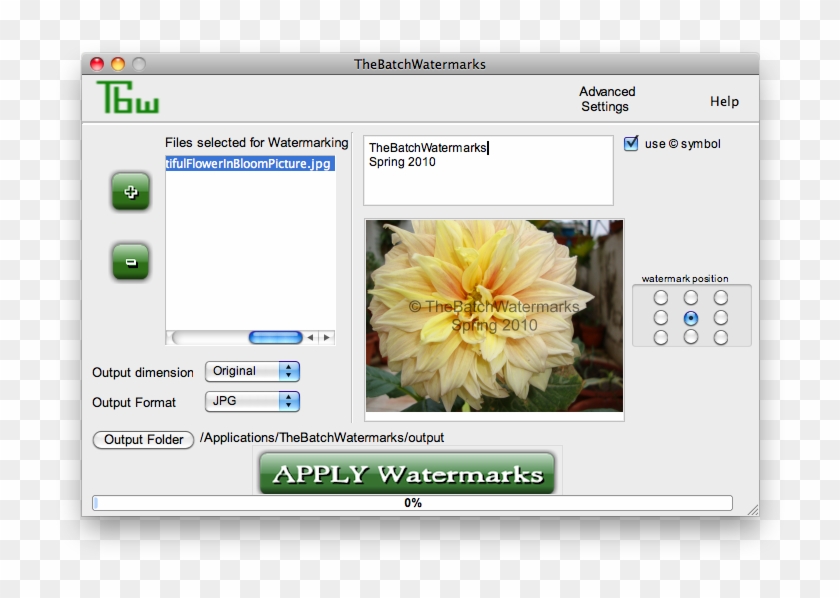Click inside the watermark text field
840x598 pixels.
488,170
